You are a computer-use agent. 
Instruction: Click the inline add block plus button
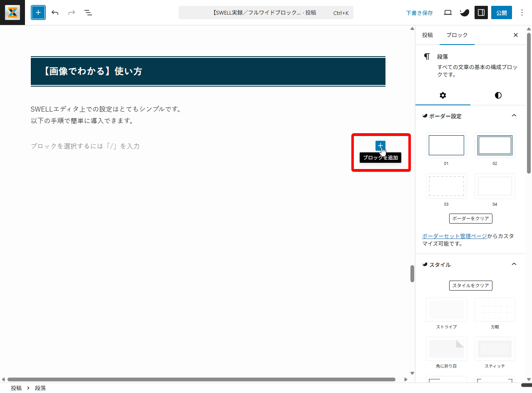click(x=380, y=146)
